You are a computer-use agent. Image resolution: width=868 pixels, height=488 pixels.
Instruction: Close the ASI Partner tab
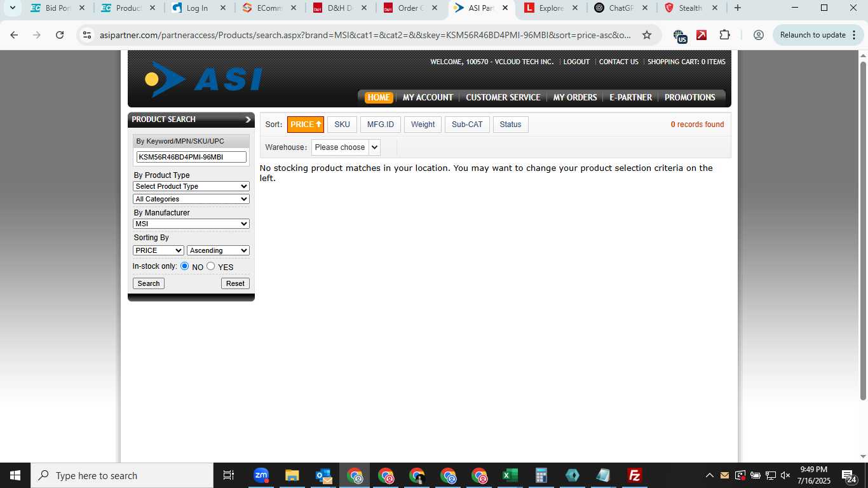click(505, 8)
